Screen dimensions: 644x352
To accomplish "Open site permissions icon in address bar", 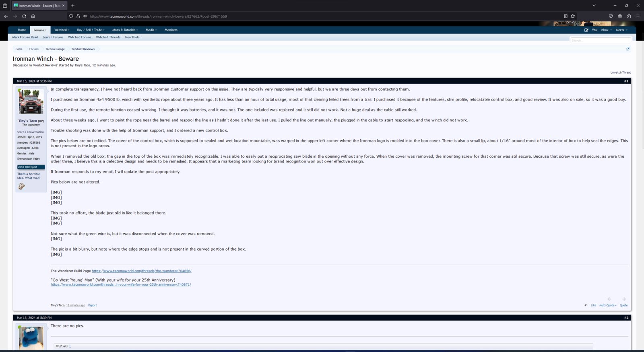I will (x=85, y=16).
